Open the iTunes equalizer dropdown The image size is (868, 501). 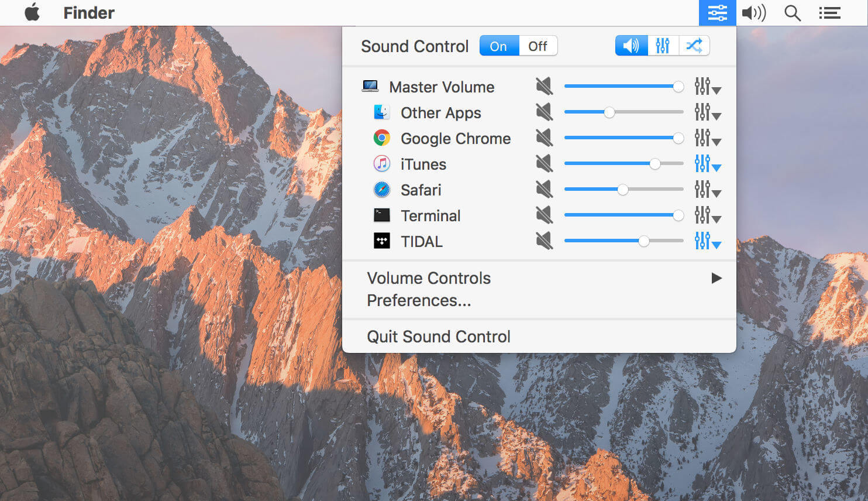pos(707,164)
